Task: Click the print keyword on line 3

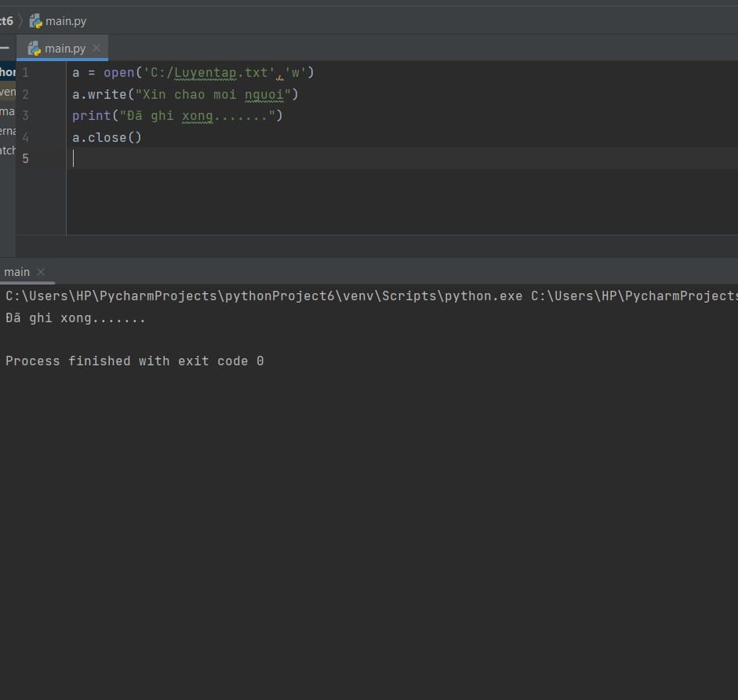Action: [91, 116]
